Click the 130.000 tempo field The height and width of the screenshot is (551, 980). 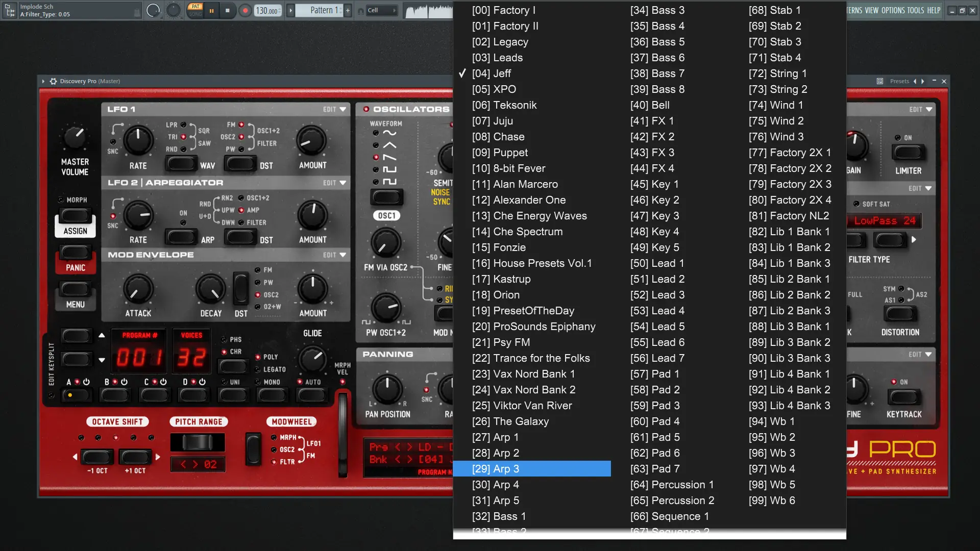[x=267, y=10]
